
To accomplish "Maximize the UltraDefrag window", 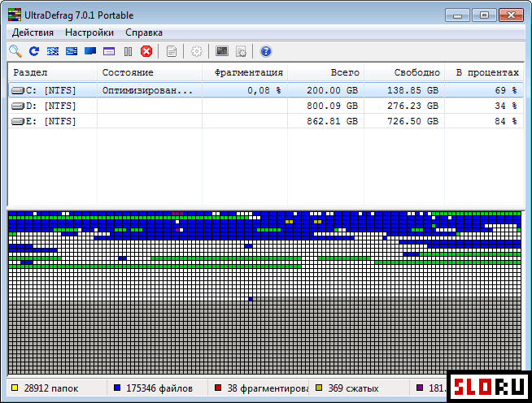I will click(x=484, y=15).
